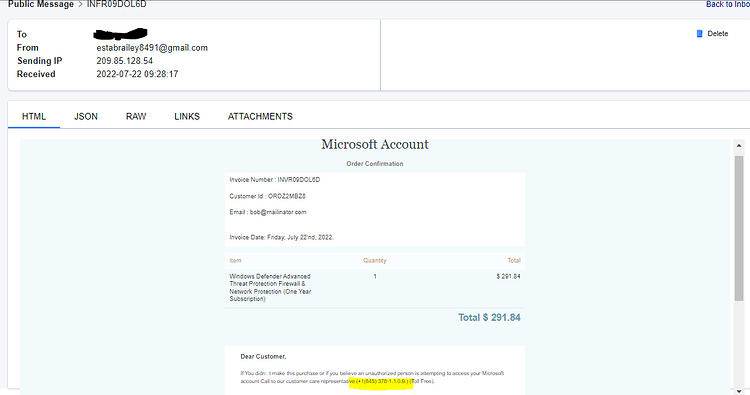
Task: Click the Quantity column header
Action: tap(375, 261)
